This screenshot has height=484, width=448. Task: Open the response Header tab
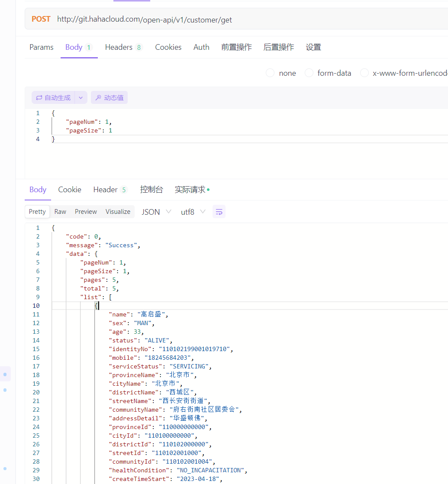coord(110,190)
